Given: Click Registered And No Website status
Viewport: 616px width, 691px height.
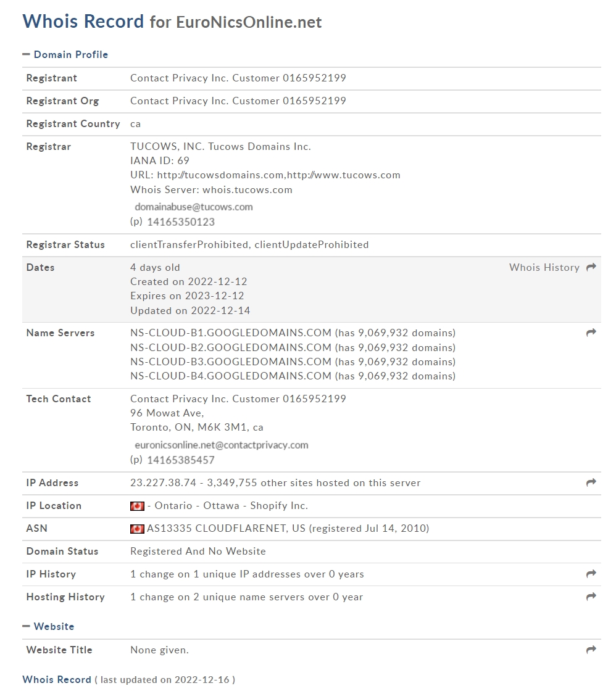Looking at the screenshot, I should 198,552.
